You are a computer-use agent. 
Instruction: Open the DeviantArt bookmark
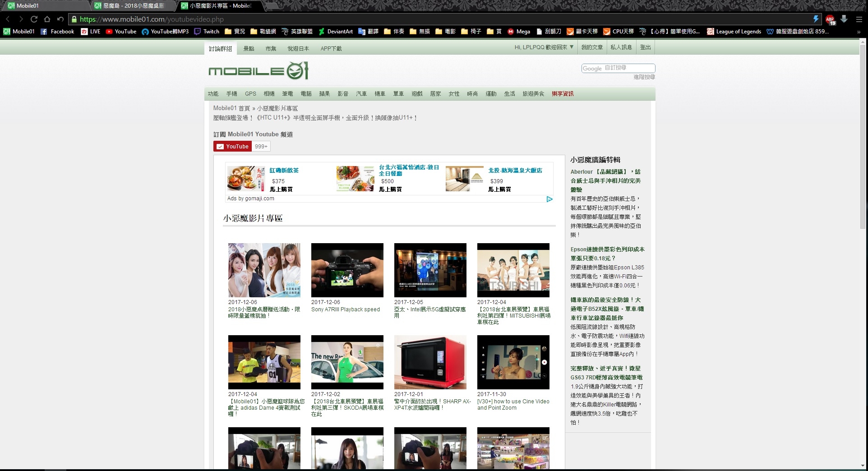(336, 32)
